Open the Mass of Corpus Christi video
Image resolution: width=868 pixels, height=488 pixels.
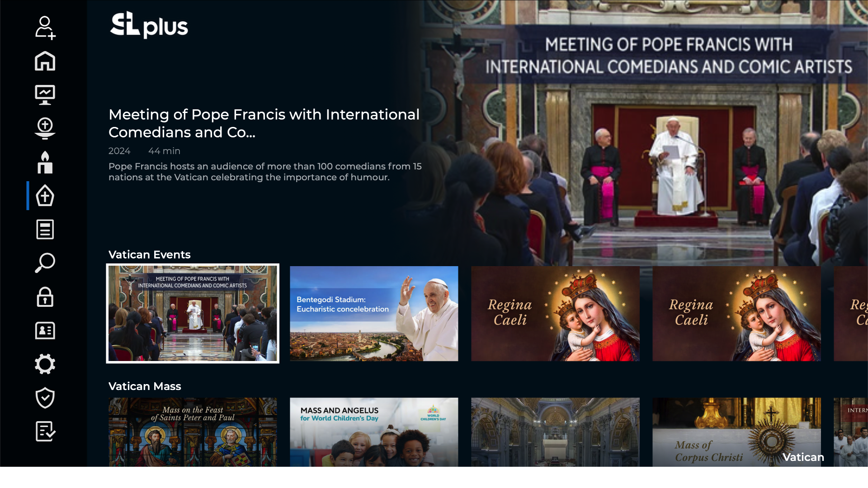tap(736, 432)
